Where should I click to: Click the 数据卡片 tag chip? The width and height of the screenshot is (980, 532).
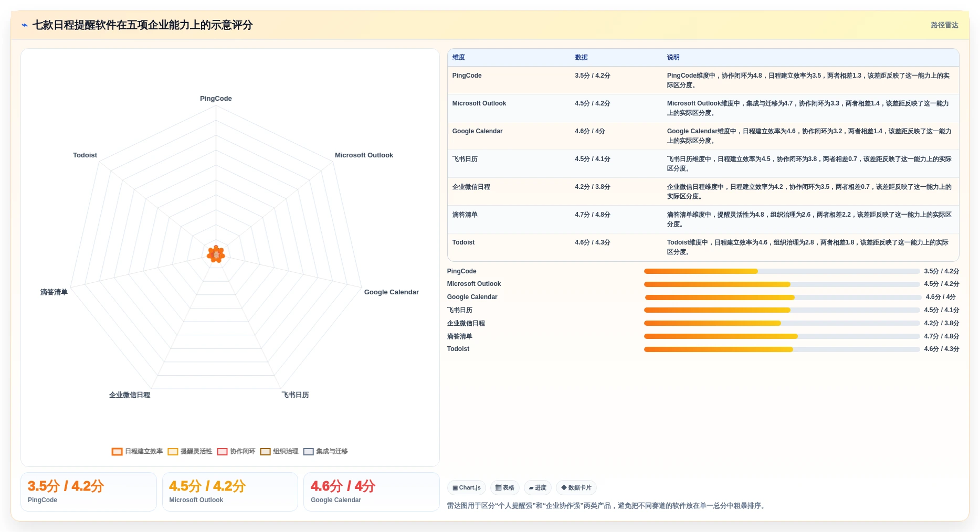[x=576, y=487]
